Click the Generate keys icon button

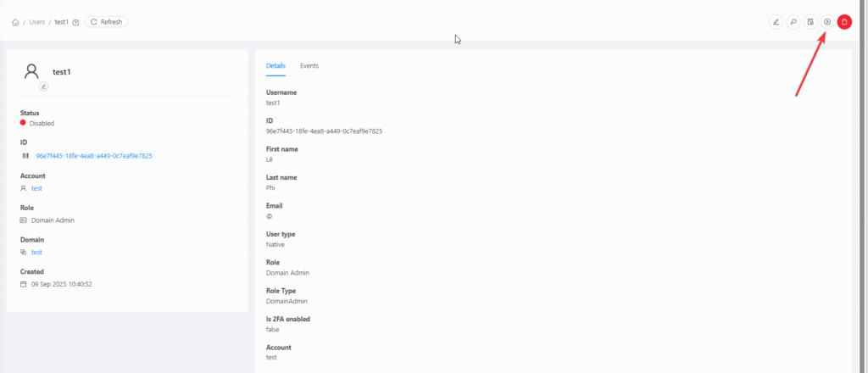point(810,22)
